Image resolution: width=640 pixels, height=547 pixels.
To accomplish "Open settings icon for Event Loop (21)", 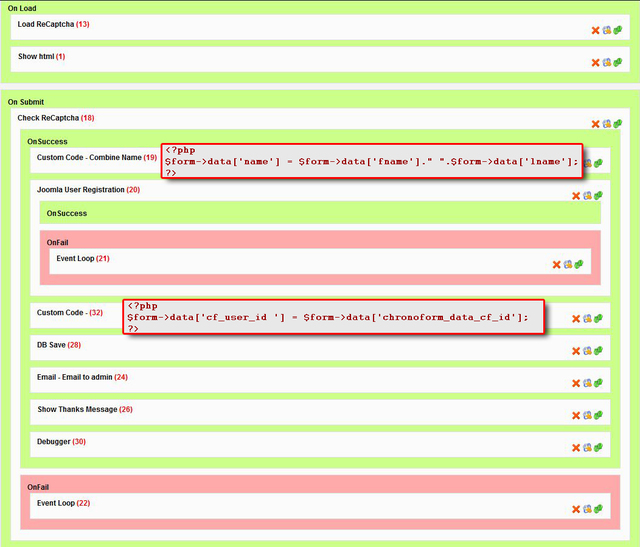I will (568, 265).
